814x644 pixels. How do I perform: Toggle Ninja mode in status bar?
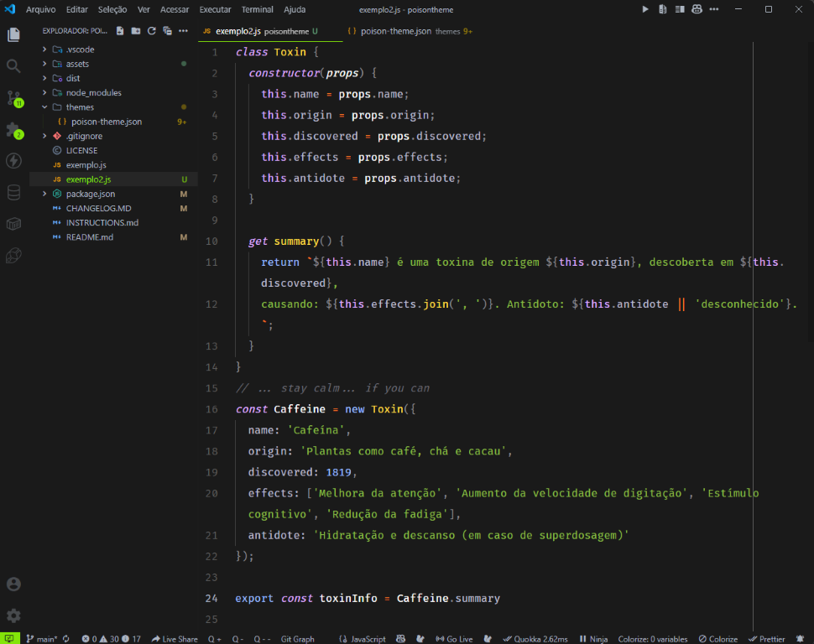593,639
